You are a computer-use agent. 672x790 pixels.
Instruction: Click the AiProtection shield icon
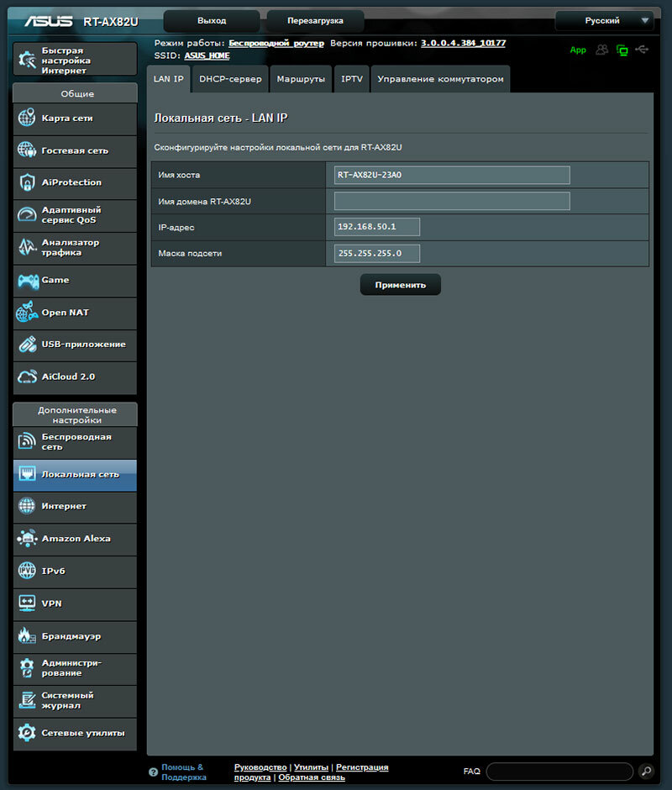pos(27,182)
